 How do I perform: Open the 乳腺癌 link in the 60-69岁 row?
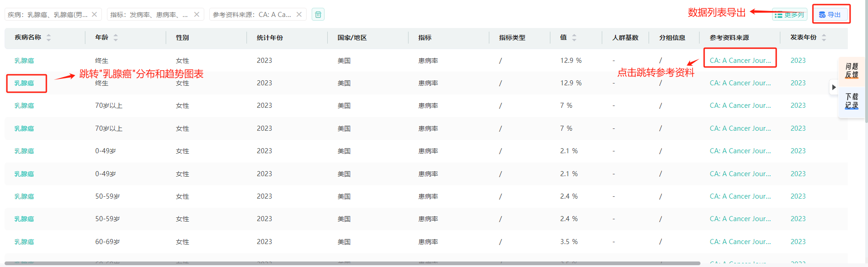point(24,242)
